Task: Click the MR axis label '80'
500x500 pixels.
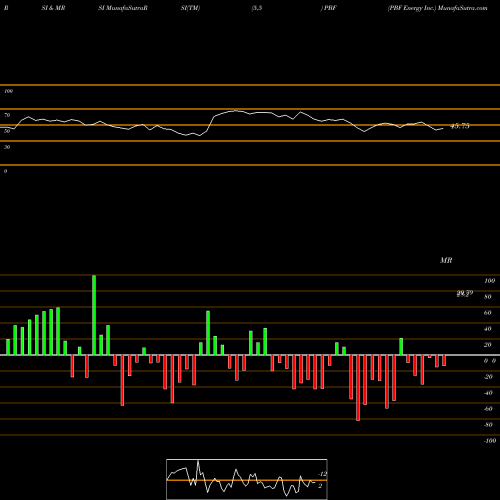Action: point(488,297)
